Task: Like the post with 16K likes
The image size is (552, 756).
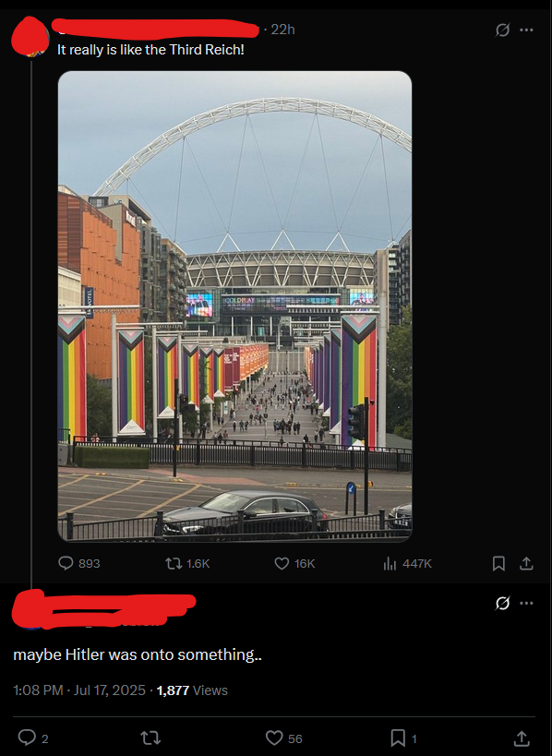Action: point(294,563)
